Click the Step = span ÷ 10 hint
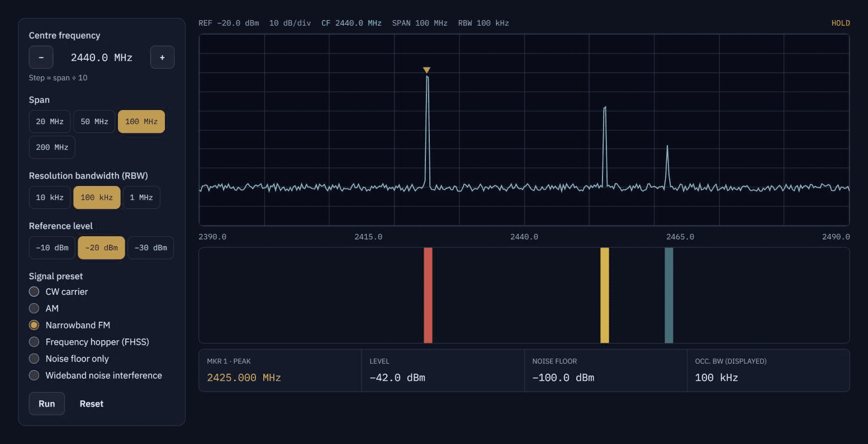Viewport: 868px width, 444px height. [58, 78]
